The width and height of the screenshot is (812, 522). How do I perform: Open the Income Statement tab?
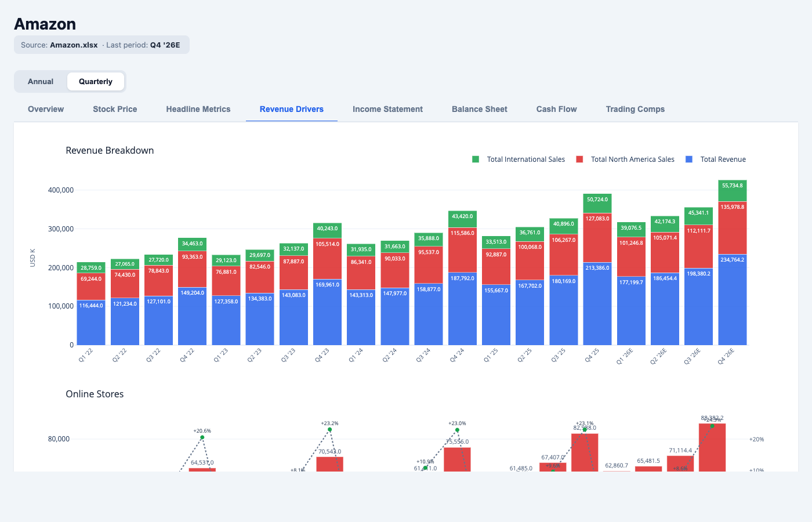coord(387,109)
